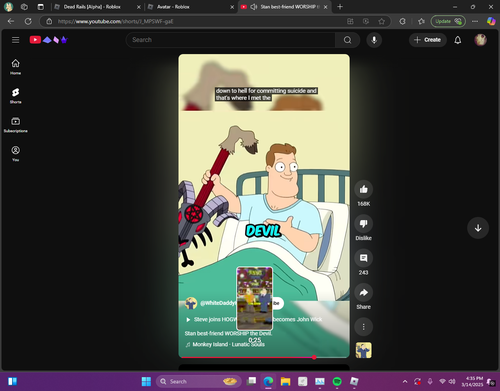
Task: Open the Edge profile icon
Action: tap(8, 7)
